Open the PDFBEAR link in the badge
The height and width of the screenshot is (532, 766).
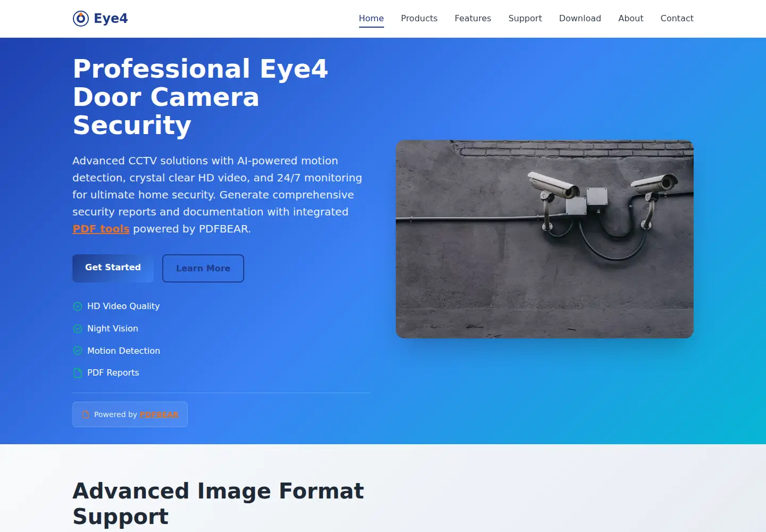pos(159,414)
